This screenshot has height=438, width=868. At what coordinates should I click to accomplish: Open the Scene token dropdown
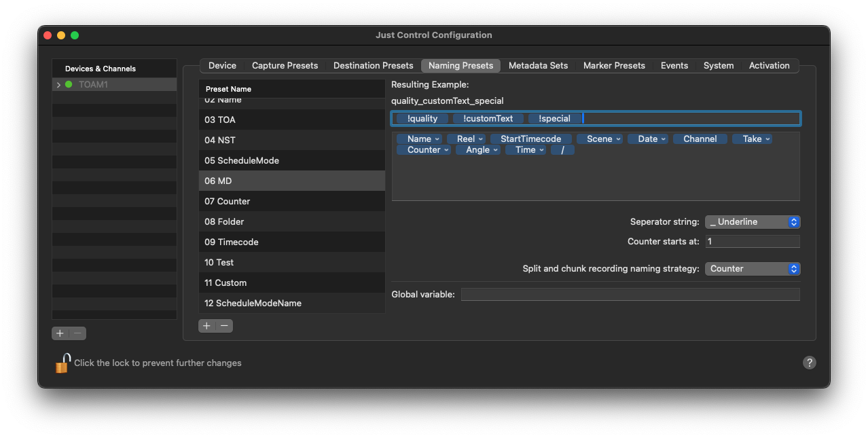pyautogui.click(x=600, y=139)
